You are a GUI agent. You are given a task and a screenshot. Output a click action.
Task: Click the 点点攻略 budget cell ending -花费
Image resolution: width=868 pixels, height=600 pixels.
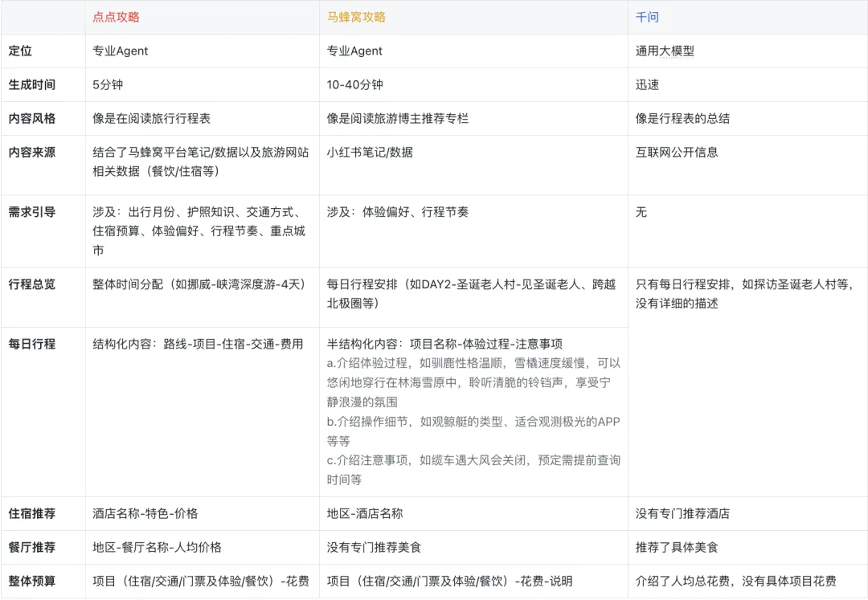[201, 582]
